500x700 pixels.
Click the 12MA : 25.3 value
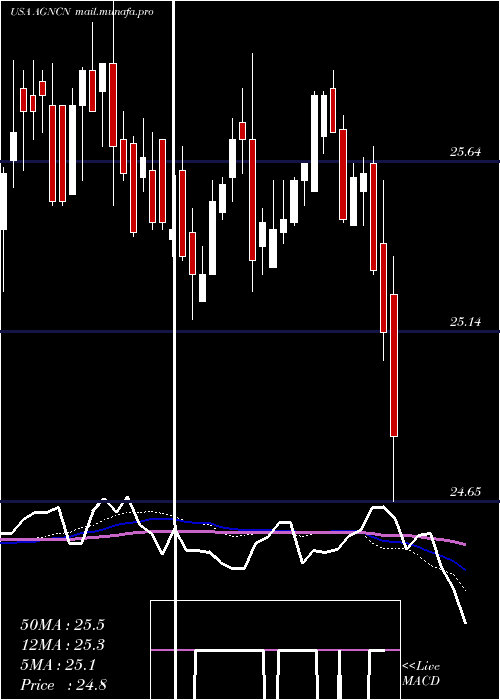pyautogui.click(x=62, y=645)
